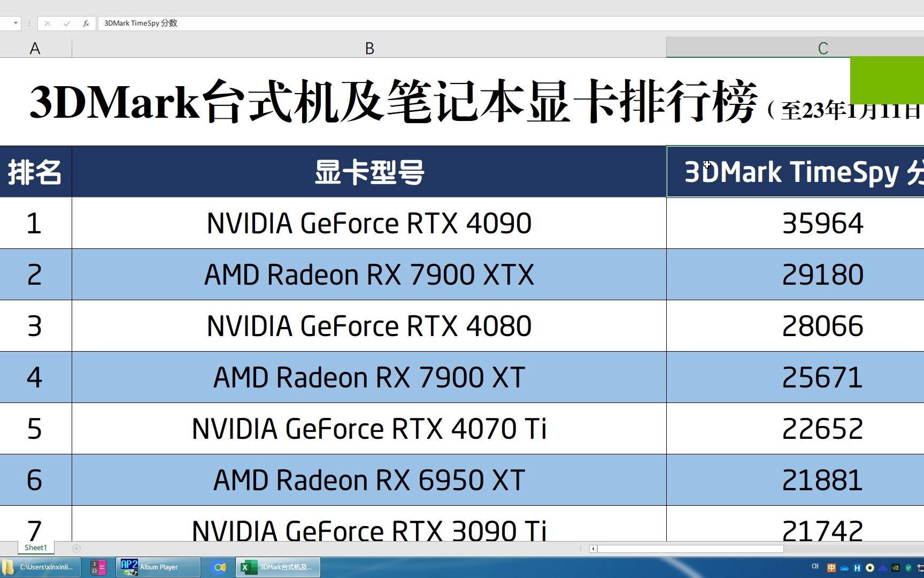
Task: Select the title cell '3DMark台式机及笔记本显卡排行榜'
Action: click(x=393, y=102)
